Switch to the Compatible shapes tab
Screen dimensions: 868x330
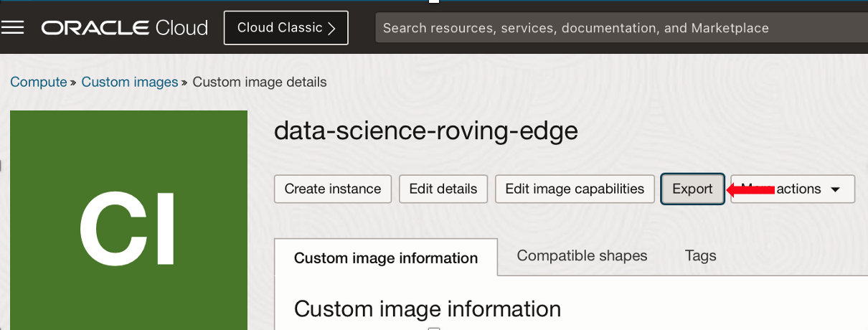pyautogui.click(x=582, y=255)
